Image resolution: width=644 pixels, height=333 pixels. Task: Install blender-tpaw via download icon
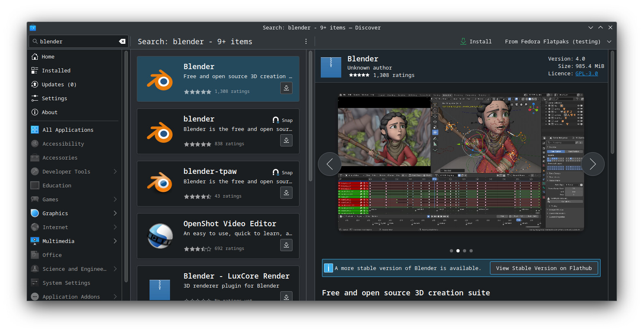point(286,193)
